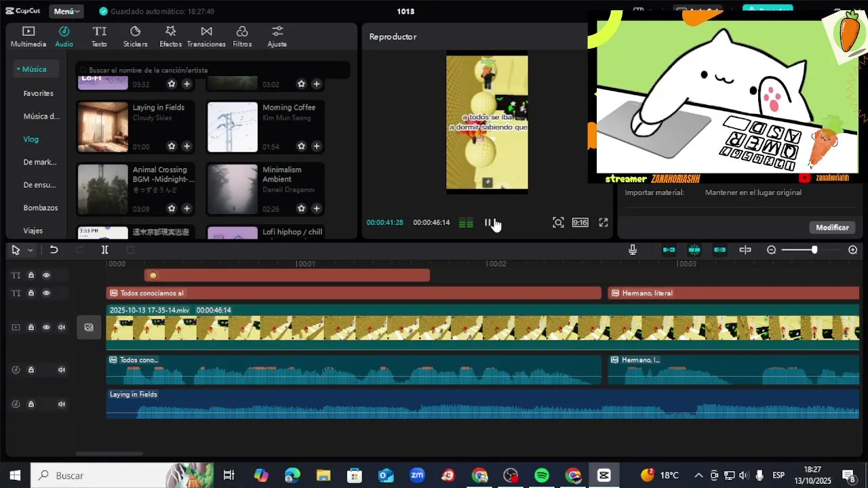The image size is (868, 488).
Task: Favorite the Animal Crossing BGM song
Action: (x=172, y=208)
